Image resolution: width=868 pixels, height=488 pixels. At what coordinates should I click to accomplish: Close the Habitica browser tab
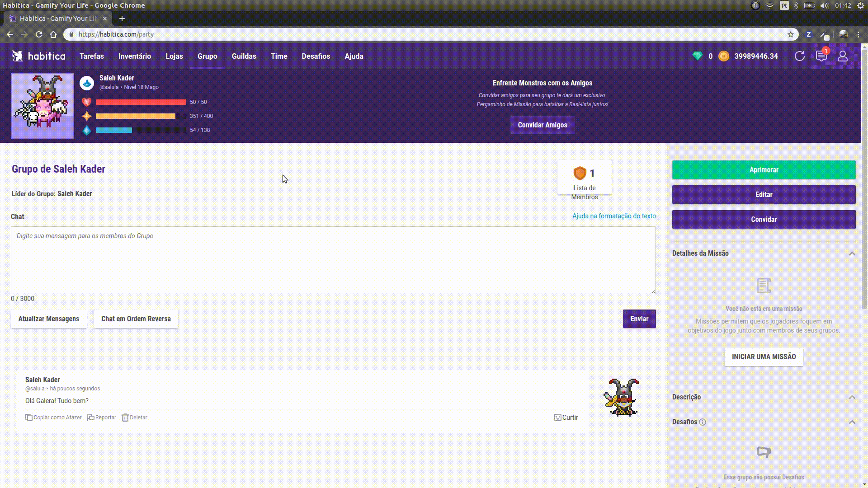[x=105, y=19]
